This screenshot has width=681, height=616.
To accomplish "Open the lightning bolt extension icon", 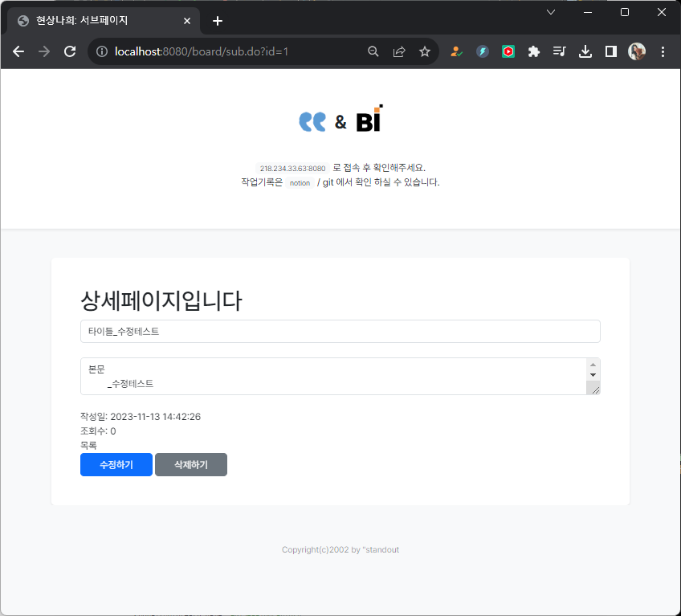I will pos(483,51).
